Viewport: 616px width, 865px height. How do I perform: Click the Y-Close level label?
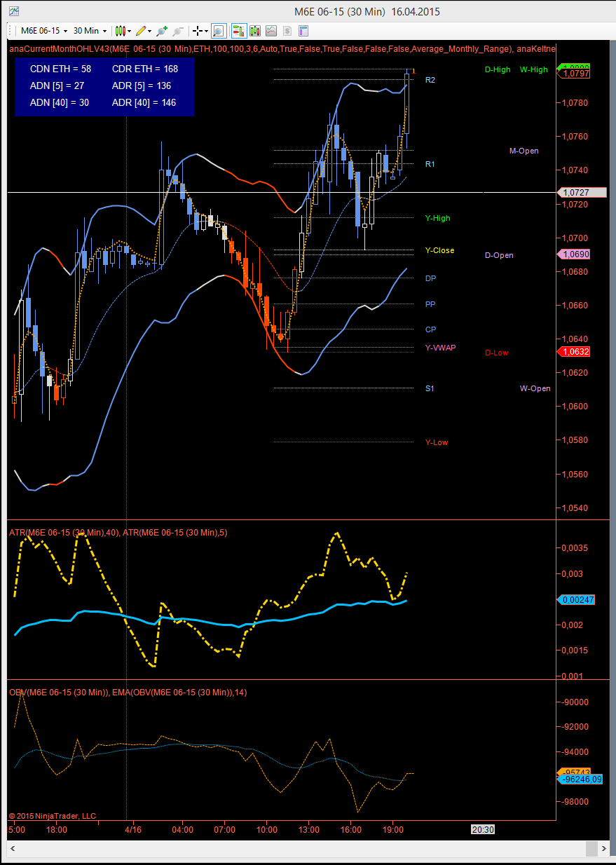[x=439, y=250]
